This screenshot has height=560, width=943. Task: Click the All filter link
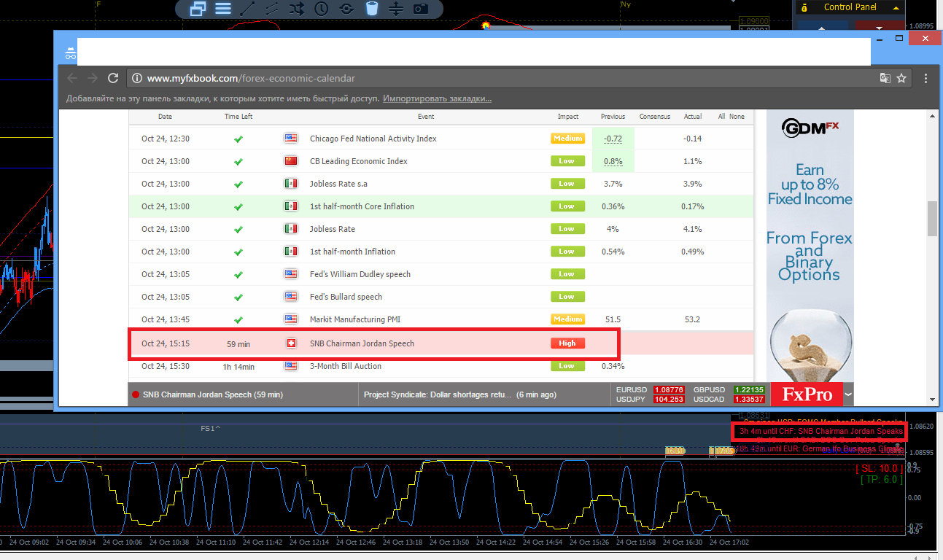point(721,116)
